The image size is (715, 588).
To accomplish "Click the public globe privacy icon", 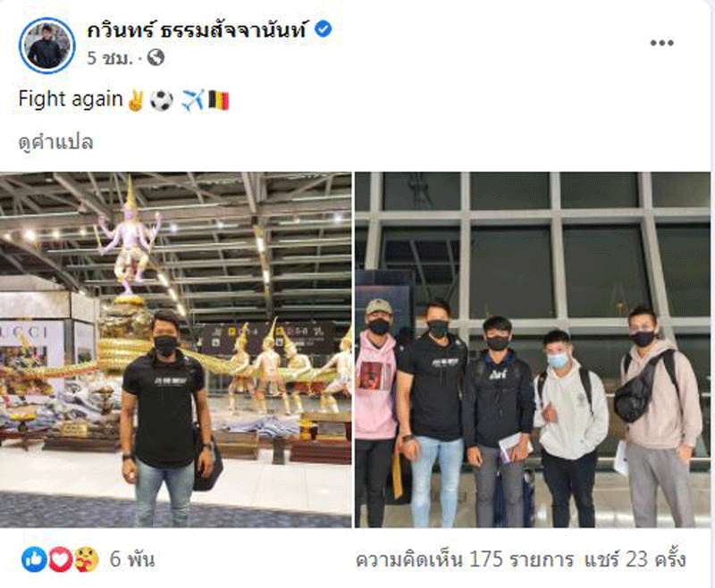I will point(156,58).
